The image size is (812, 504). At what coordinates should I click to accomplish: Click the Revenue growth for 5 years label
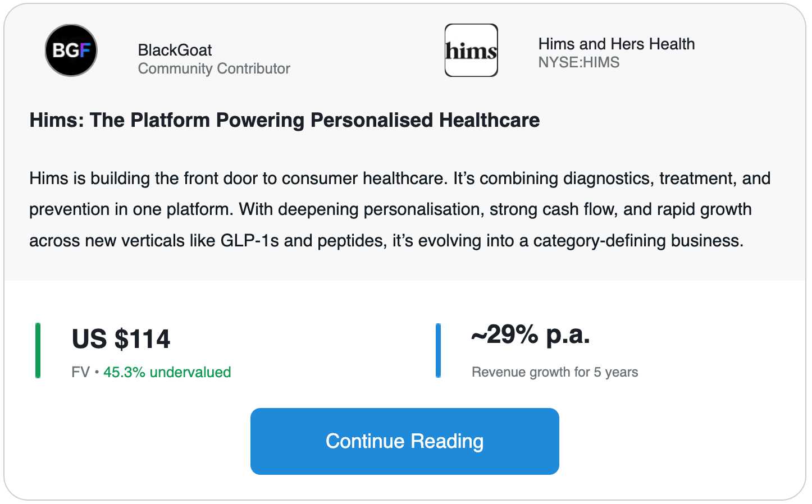[555, 372]
